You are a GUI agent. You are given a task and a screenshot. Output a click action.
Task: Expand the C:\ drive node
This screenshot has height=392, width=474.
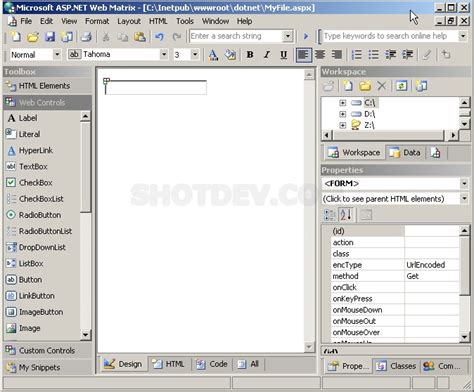click(x=342, y=103)
